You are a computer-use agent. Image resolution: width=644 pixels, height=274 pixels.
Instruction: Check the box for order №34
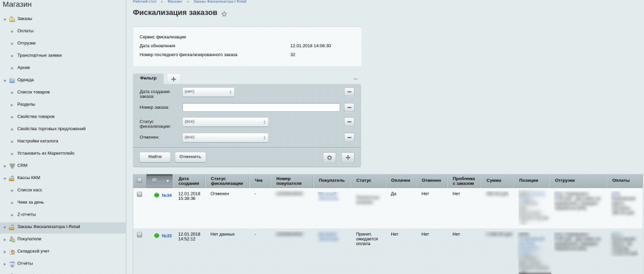[140, 195]
